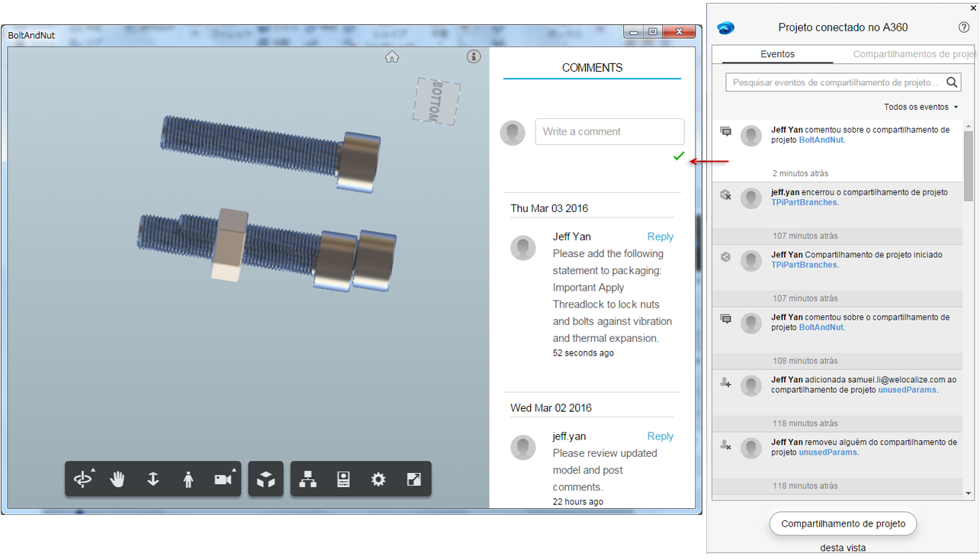Open TPiPartBranches link in iniciado event
Image resolution: width=980 pixels, height=560 pixels.
pyautogui.click(x=804, y=266)
